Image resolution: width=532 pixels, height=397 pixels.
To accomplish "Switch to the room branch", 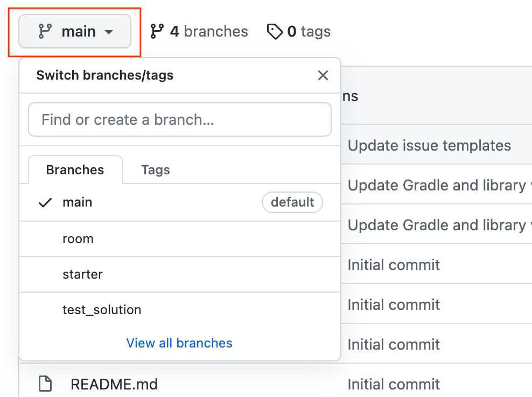I will 78,239.
